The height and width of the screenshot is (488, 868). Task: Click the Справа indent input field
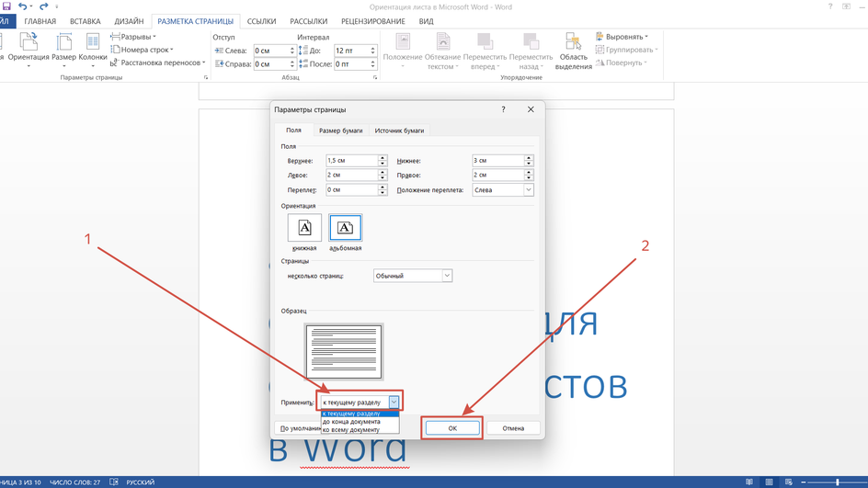(271, 64)
